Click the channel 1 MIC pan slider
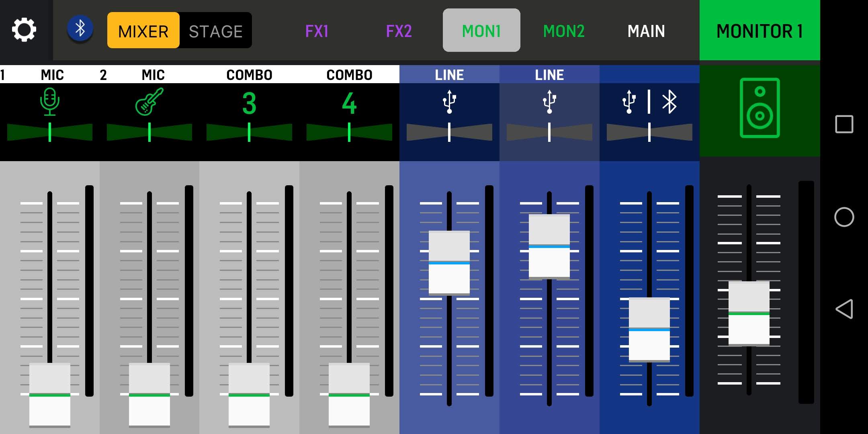Screen dimensions: 868x434 coord(50,132)
